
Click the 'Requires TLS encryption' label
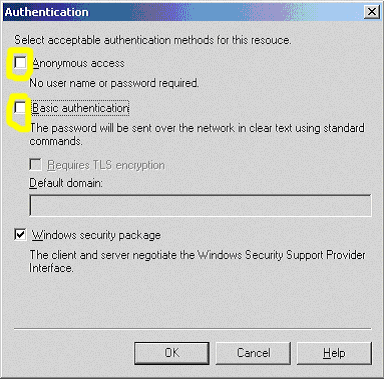coord(106,165)
